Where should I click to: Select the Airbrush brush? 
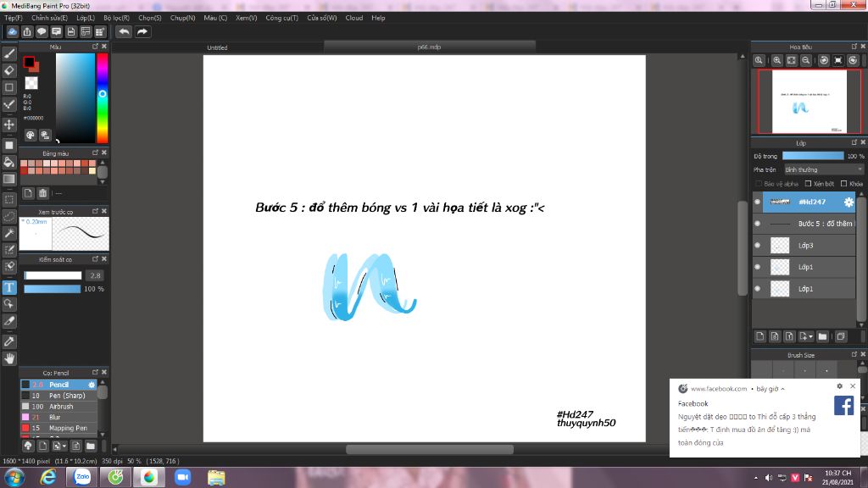click(x=59, y=406)
